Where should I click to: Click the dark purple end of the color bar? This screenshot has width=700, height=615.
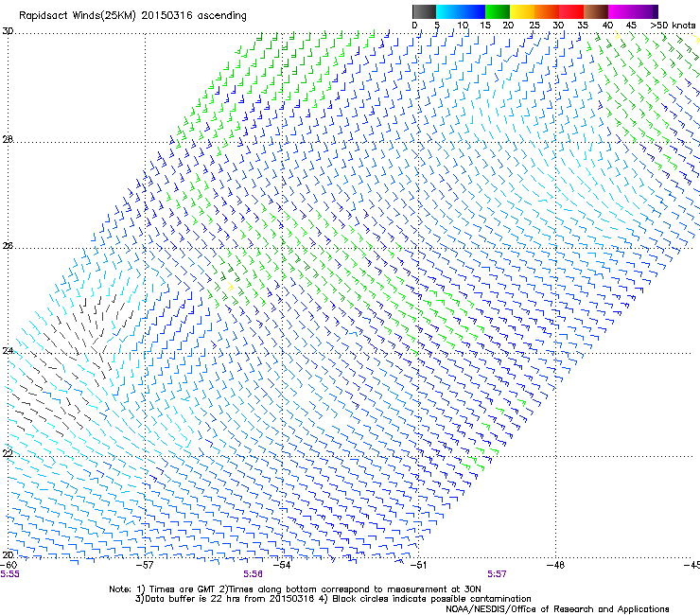tap(656, 11)
